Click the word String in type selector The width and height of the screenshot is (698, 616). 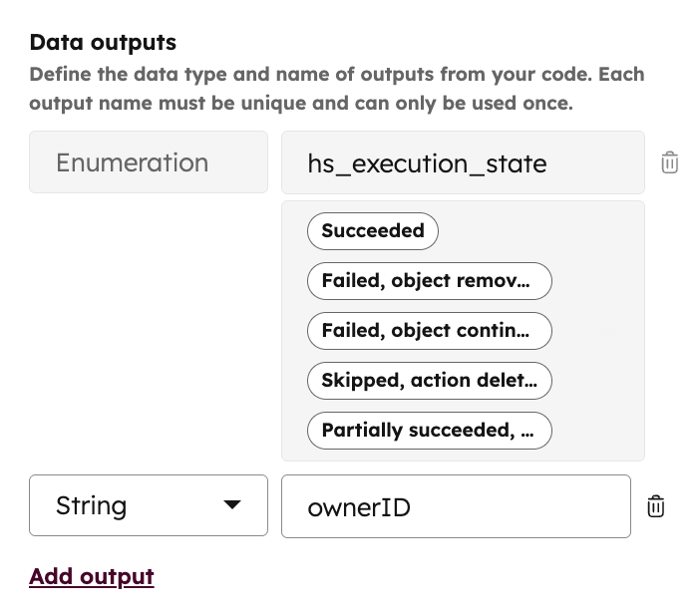(x=91, y=505)
